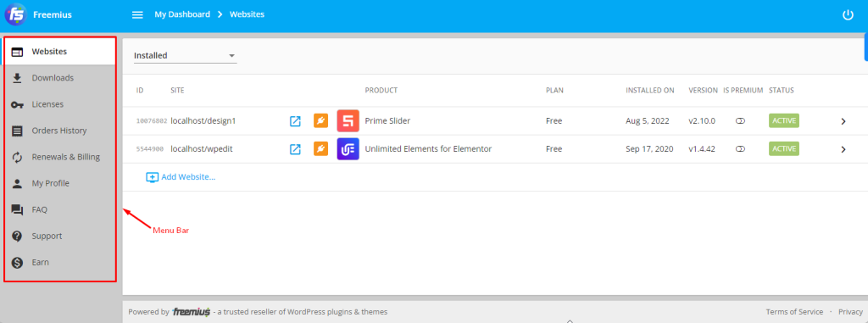Click the PRODUCT column header
The height and width of the screenshot is (323, 868).
pyautogui.click(x=381, y=91)
